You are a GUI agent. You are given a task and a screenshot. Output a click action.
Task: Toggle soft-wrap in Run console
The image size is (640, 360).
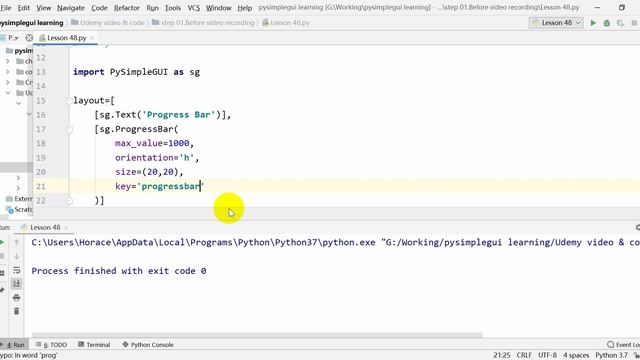[x=16, y=270]
